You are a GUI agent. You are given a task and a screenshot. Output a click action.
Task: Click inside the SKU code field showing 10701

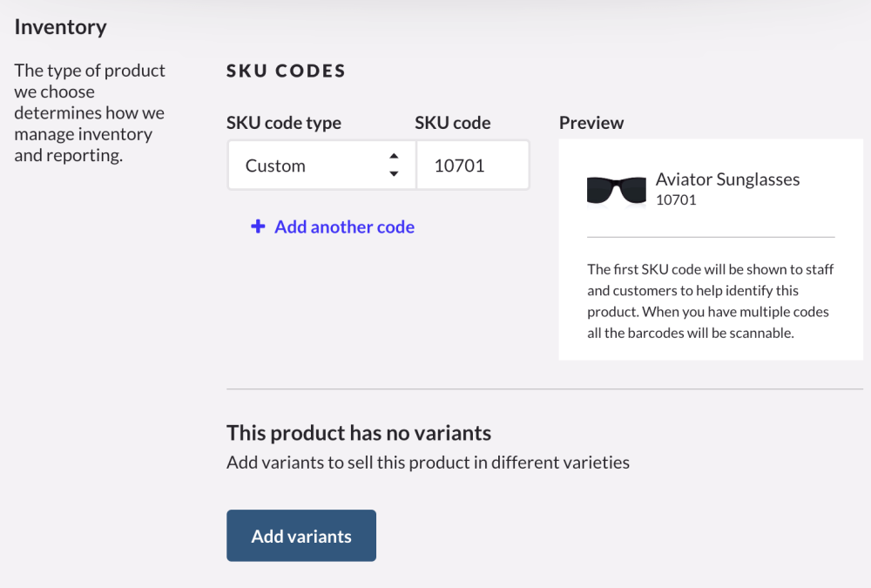click(x=472, y=165)
